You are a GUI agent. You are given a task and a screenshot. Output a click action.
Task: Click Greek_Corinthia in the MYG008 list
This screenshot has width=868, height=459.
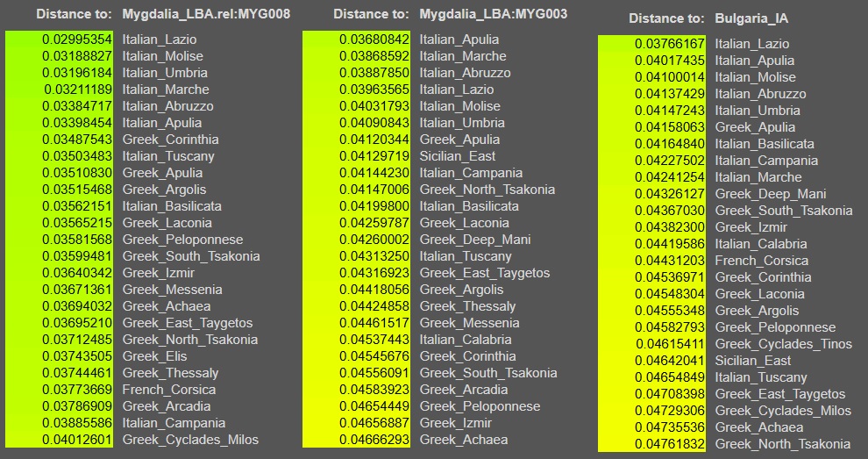click(x=170, y=140)
